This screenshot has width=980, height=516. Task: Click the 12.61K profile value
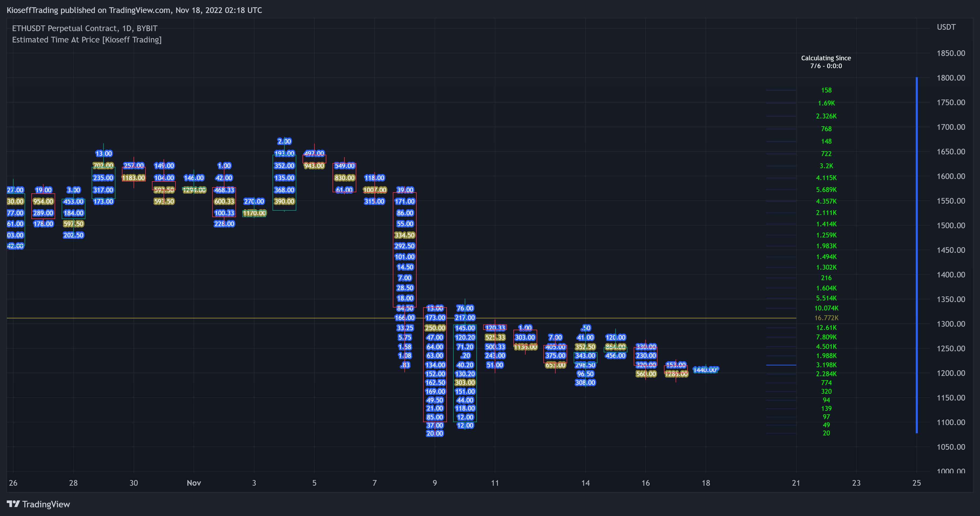(x=826, y=328)
